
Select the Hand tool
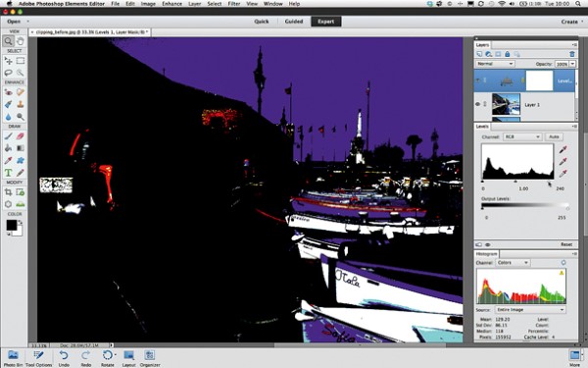pyautogui.click(x=21, y=41)
